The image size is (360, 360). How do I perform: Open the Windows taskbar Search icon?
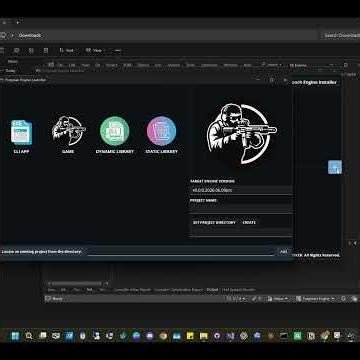coord(29,336)
